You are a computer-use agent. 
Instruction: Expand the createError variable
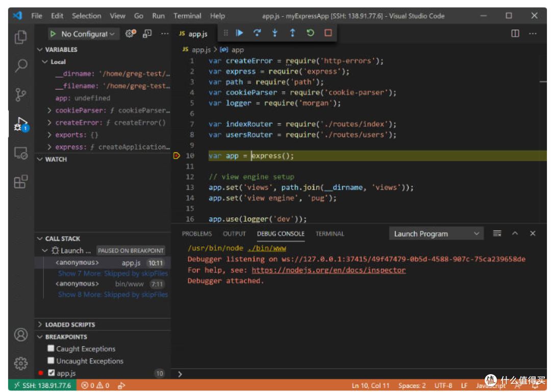click(x=49, y=123)
